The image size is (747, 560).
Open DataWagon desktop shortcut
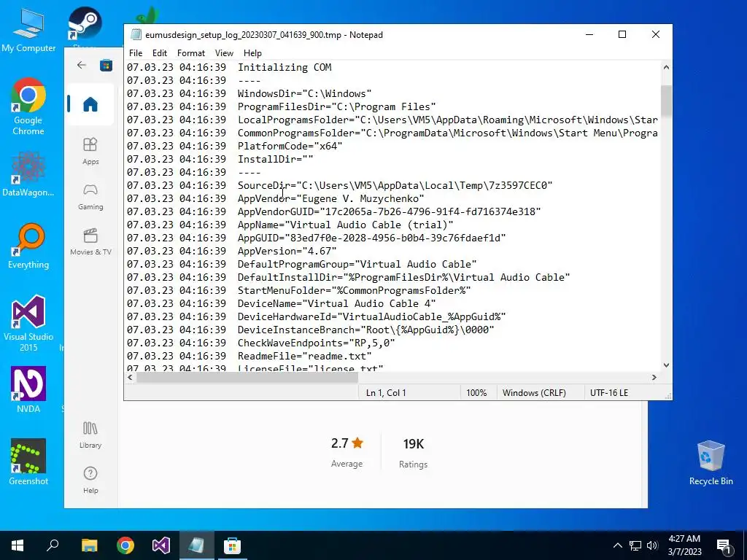tap(28, 174)
